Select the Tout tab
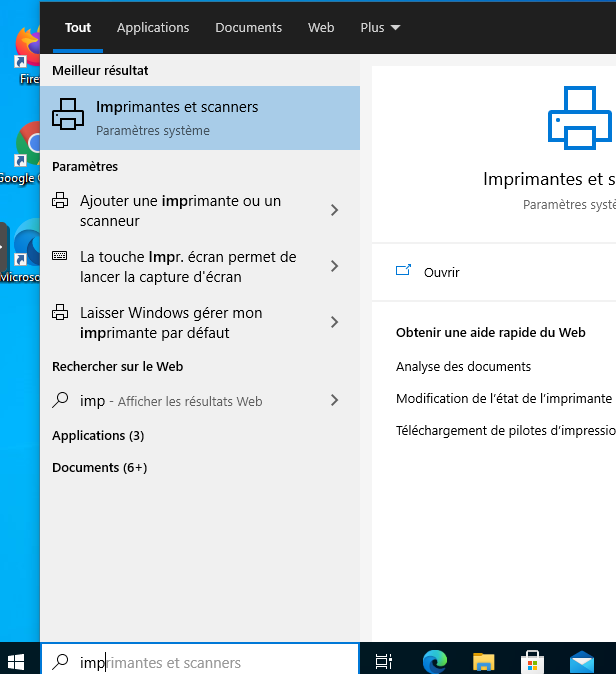The height and width of the screenshot is (674, 616). coord(78,28)
